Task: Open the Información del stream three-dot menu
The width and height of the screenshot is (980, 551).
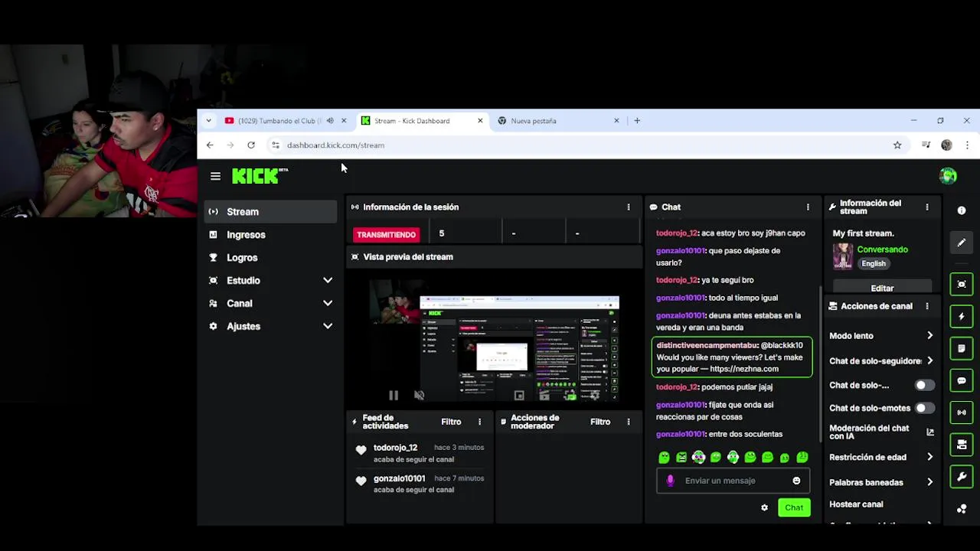Action: (x=927, y=207)
